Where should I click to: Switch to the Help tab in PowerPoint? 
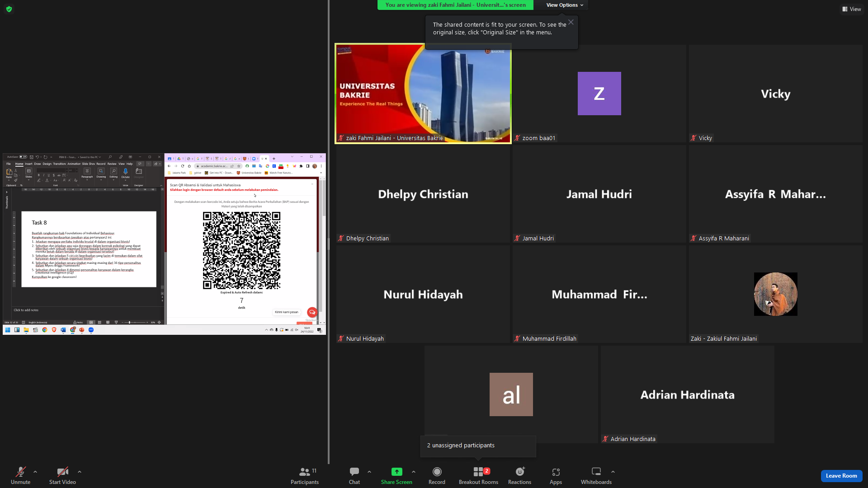click(x=129, y=164)
